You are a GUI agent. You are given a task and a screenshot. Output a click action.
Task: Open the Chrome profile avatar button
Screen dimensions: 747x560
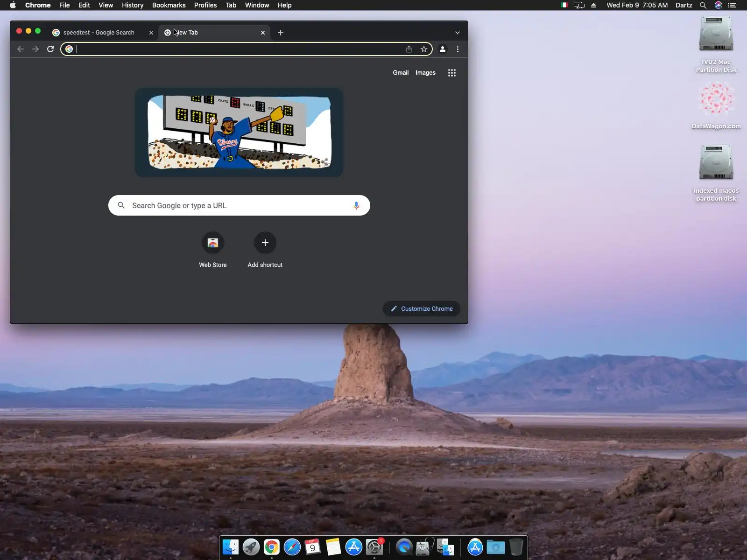443,49
